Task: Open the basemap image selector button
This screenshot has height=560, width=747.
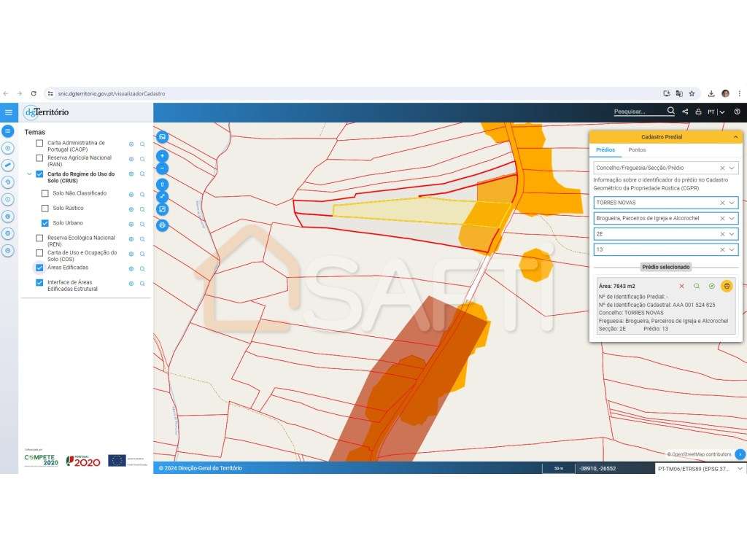Action: pyautogui.click(x=163, y=137)
